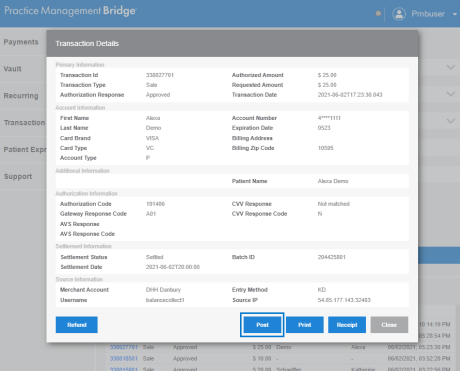Click the Entry Method value KD

coord(322,290)
